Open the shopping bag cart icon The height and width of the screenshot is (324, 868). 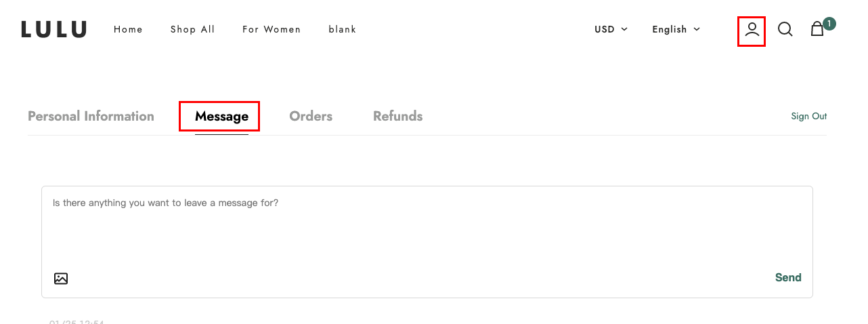(x=817, y=29)
